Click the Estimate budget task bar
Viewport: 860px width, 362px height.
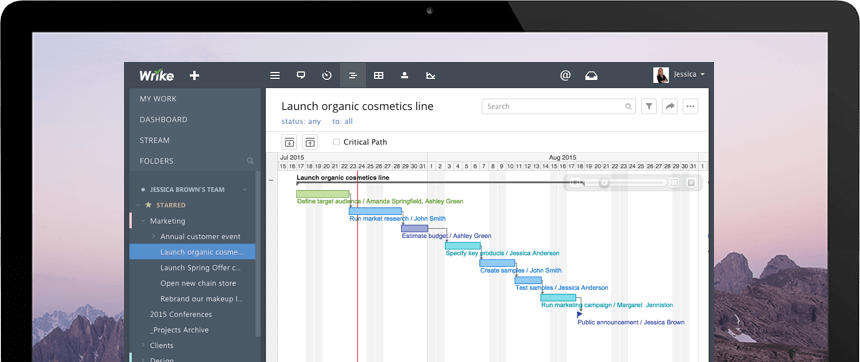pyautogui.click(x=415, y=228)
